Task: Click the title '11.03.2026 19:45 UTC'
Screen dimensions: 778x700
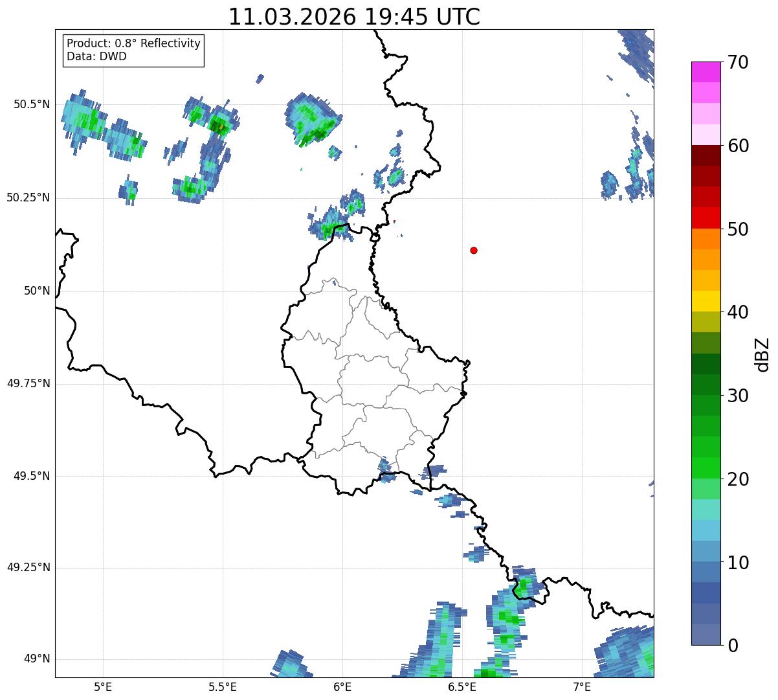Action: coord(354,16)
